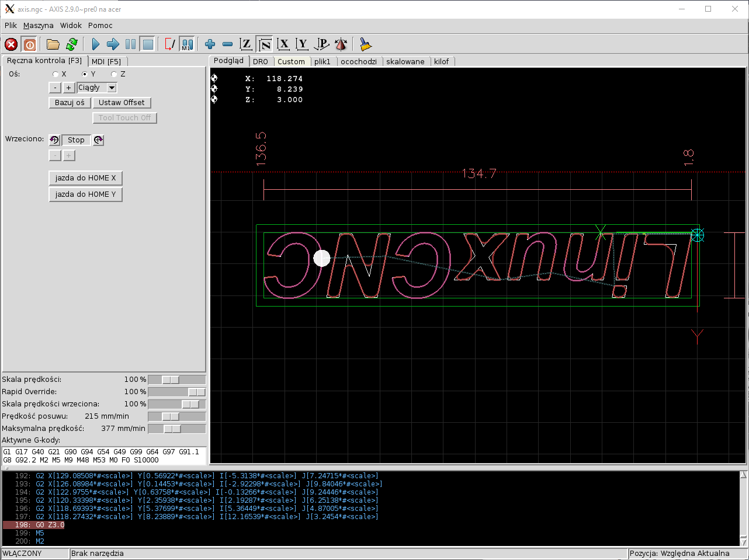The width and height of the screenshot is (749, 560).
Task: Adjust Rapid Override slider
Action: click(176, 392)
